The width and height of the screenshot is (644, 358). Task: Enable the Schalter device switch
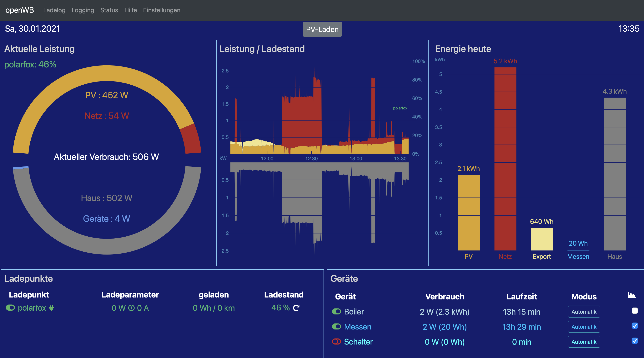[x=336, y=342]
